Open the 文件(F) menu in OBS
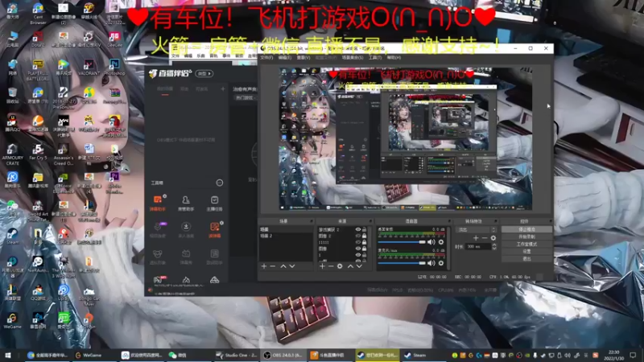Screen dimensions: 644x362 (266, 57)
